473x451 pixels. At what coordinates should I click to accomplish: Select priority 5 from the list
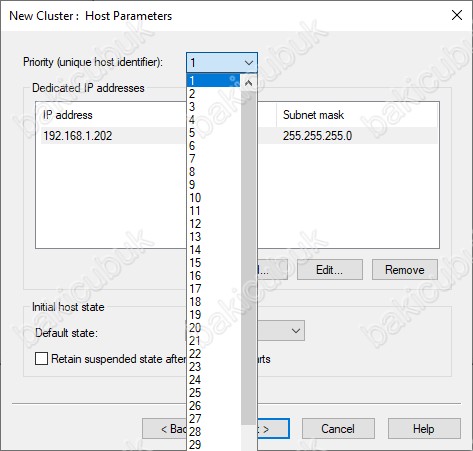click(x=214, y=133)
